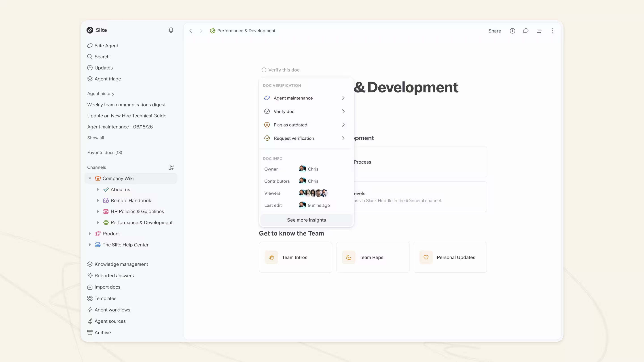
Task: Open Archive
Action: pyautogui.click(x=99, y=333)
